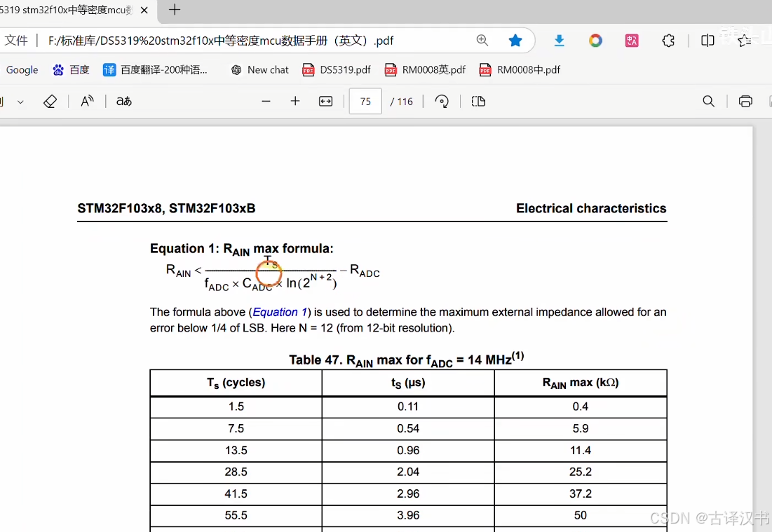Click table cell '5.9'
The width and height of the screenshot is (772, 532).
pyautogui.click(x=581, y=429)
